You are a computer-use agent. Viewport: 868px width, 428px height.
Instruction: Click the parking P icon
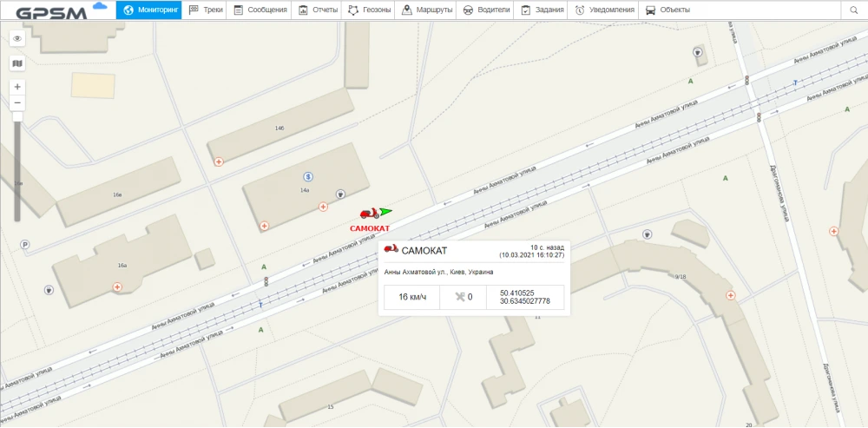(24, 244)
